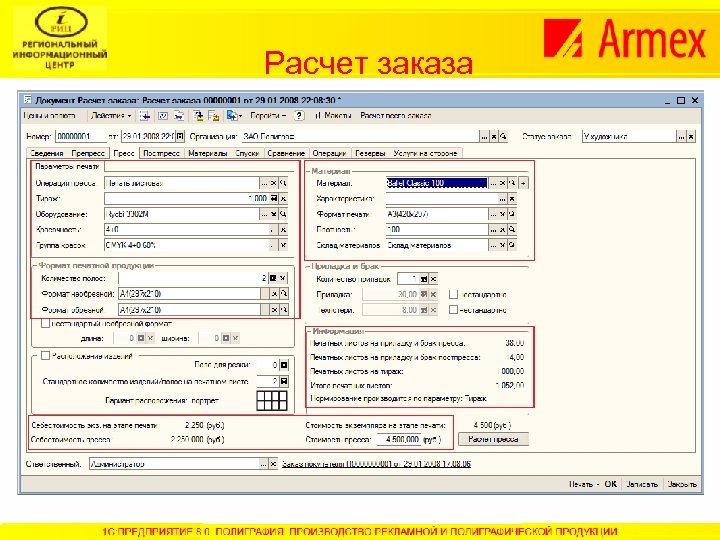Switch to the Постпресс tab
The height and width of the screenshot is (540, 720).
tap(161, 153)
